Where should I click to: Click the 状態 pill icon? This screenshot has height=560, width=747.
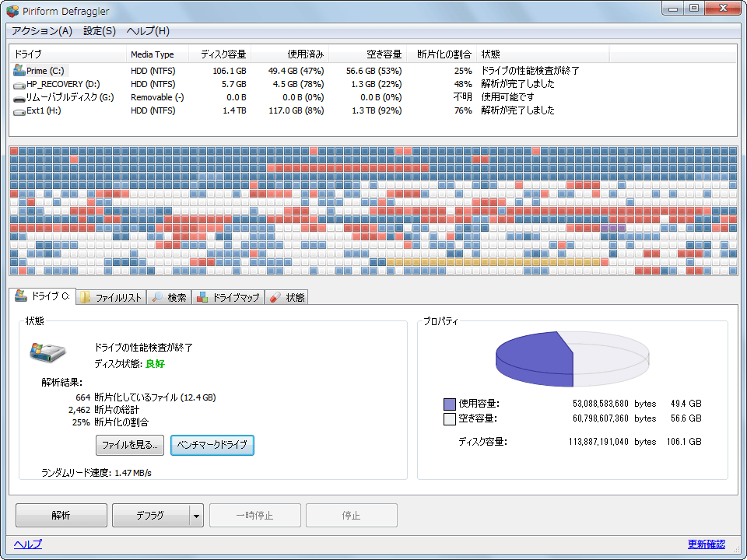point(275,298)
